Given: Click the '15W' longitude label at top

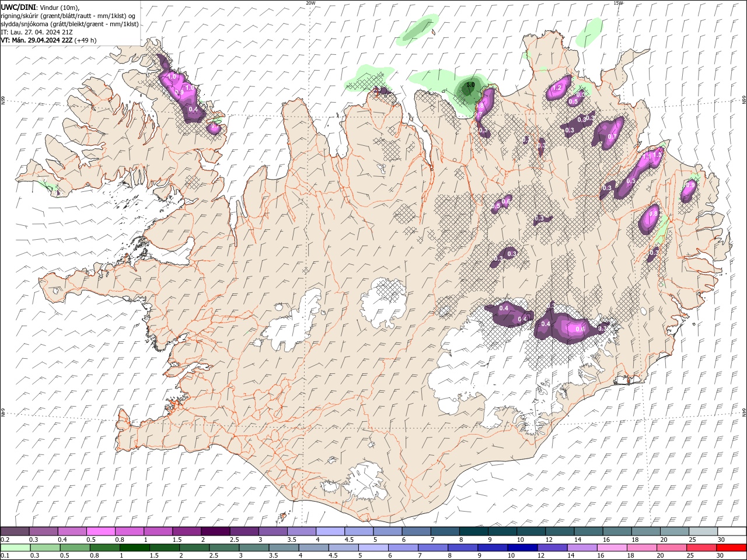Looking at the screenshot, I should click(x=618, y=3).
